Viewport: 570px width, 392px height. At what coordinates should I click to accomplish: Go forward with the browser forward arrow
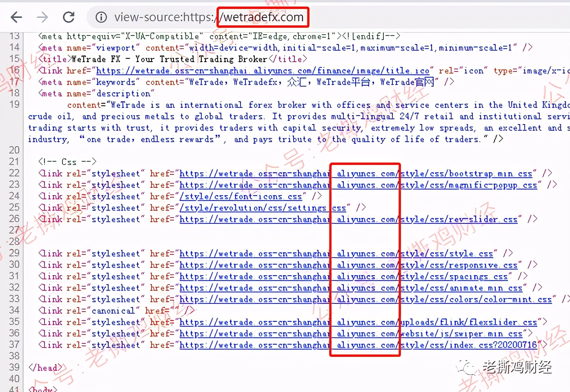pos(42,17)
